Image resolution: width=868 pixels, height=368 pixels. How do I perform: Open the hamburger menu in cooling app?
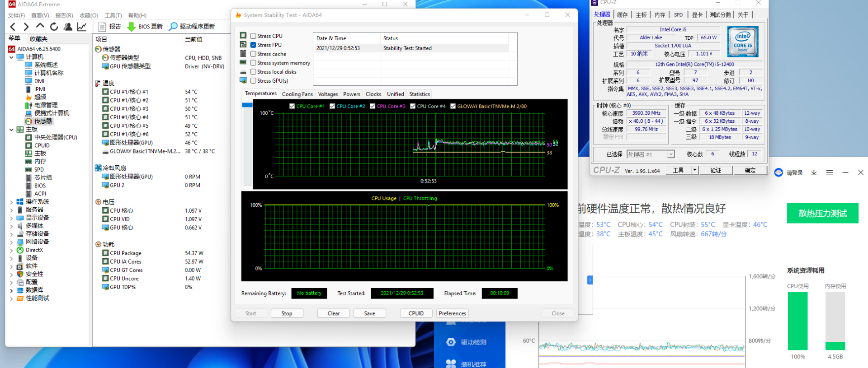830,172
